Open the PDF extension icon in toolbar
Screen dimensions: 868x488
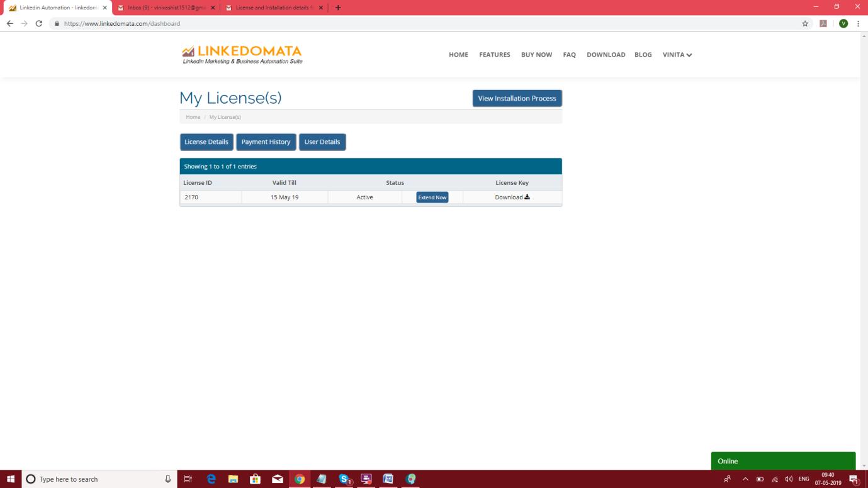coord(823,23)
